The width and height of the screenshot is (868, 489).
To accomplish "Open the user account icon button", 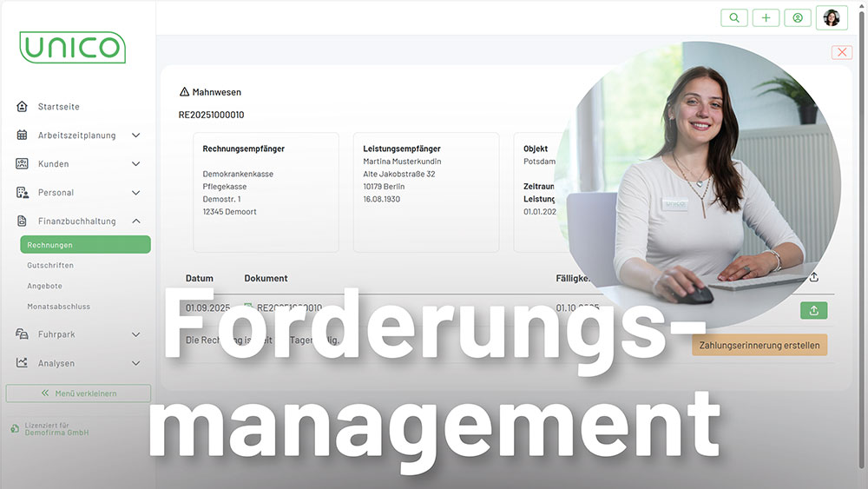I will [798, 17].
